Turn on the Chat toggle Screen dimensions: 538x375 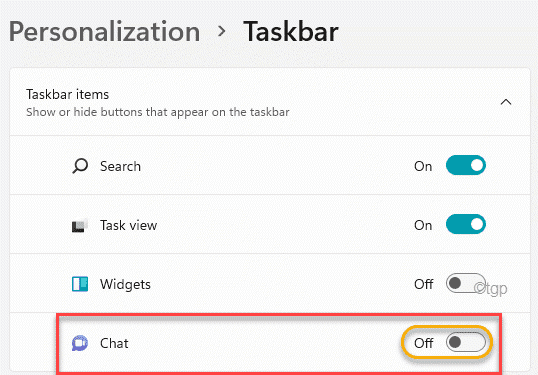tap(466, 342)
